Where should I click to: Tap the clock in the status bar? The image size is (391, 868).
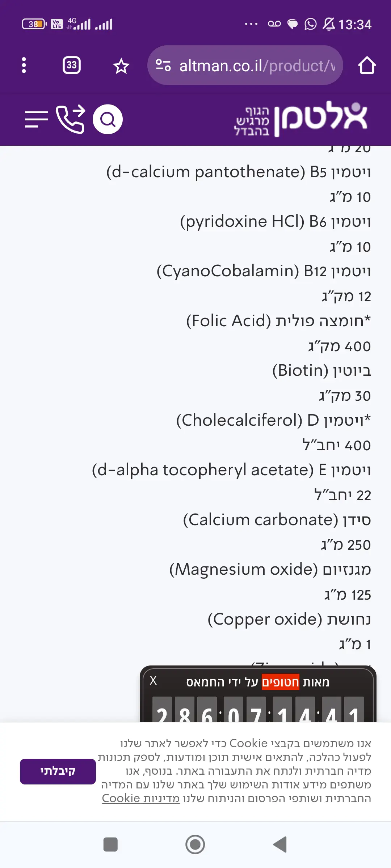[x=355, y=25]
